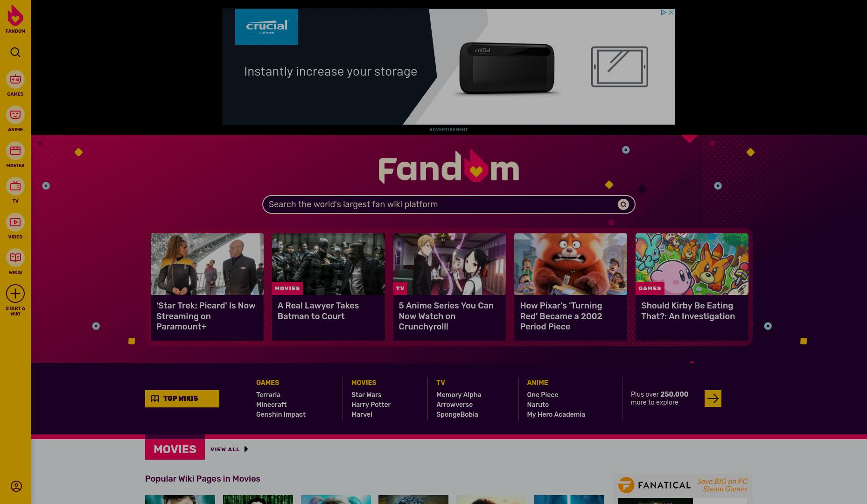This screenshot has width=867, height=504.
Task: Open the user account profile icon
Action: (16, 486)
